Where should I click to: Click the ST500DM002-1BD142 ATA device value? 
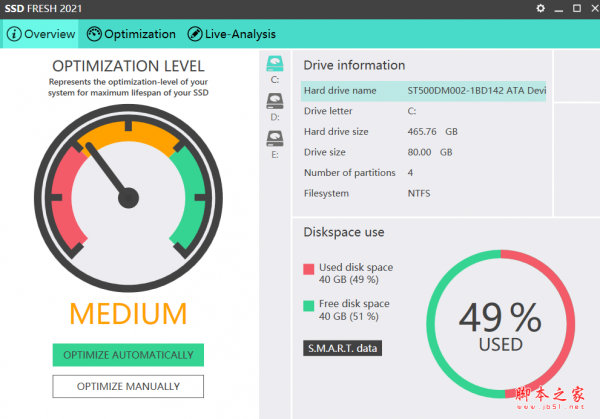[476, 91]
